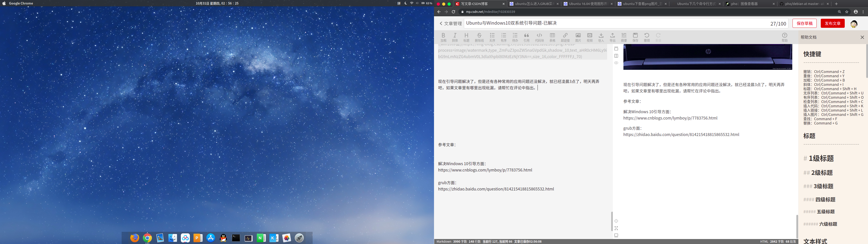Insert todo checklist (待办)
This screenshot has height=244, width=868.
point(515,37)
